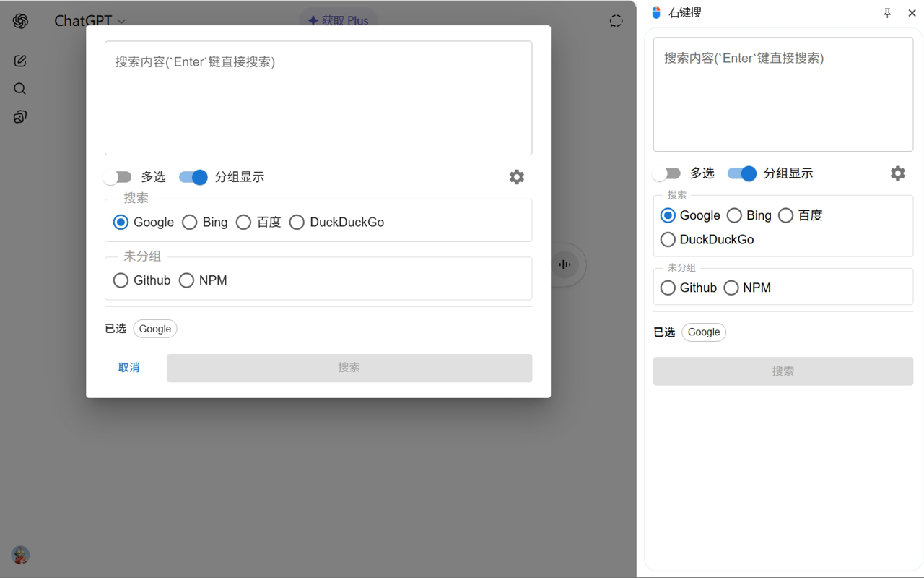Click the 已选 label in the side panel

click(664, 332)
